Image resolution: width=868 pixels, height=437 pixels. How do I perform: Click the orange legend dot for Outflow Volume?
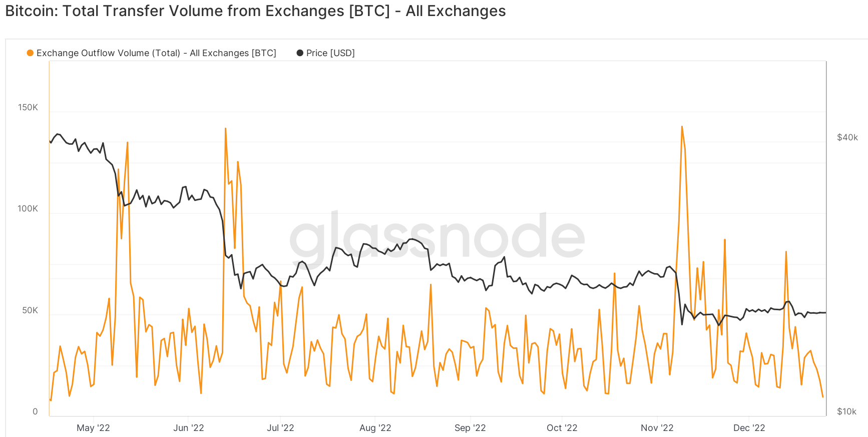pos(30,53)
